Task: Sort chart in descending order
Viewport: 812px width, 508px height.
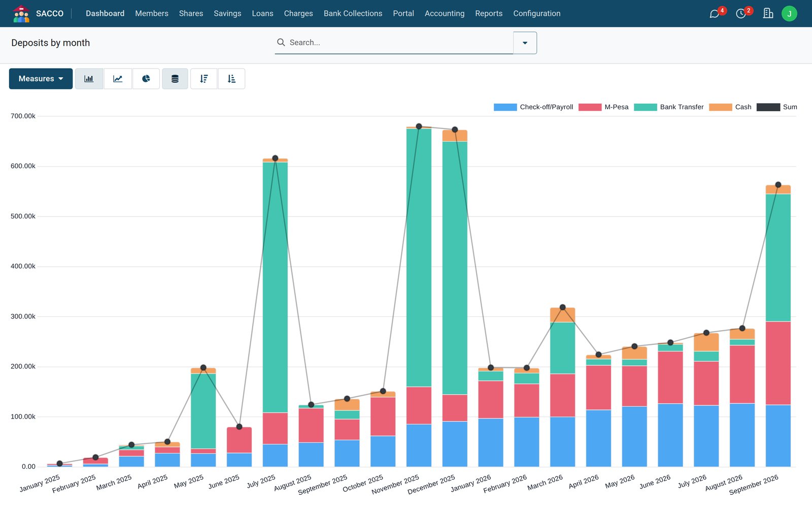Action: pos(204,79)
